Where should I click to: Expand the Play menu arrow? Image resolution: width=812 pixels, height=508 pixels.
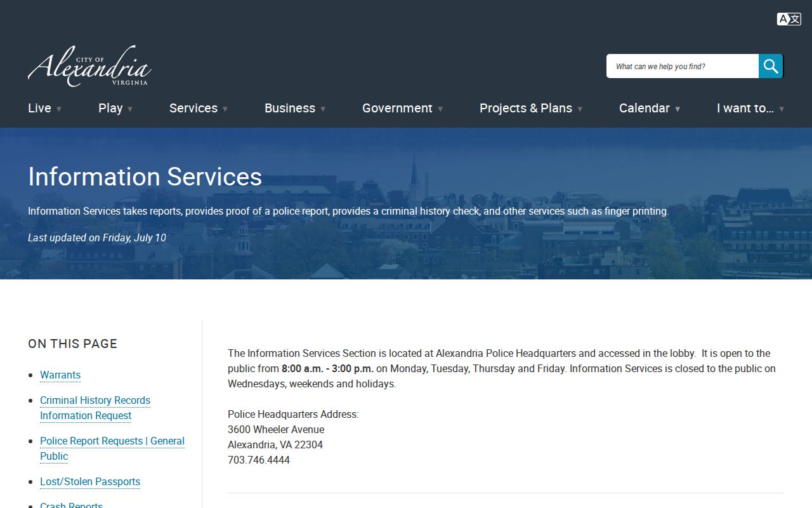[130, 109]
